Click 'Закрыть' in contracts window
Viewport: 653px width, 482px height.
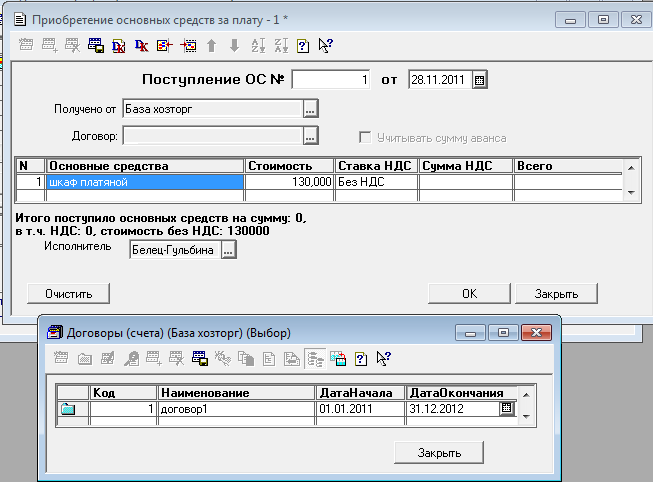[439, 453]
